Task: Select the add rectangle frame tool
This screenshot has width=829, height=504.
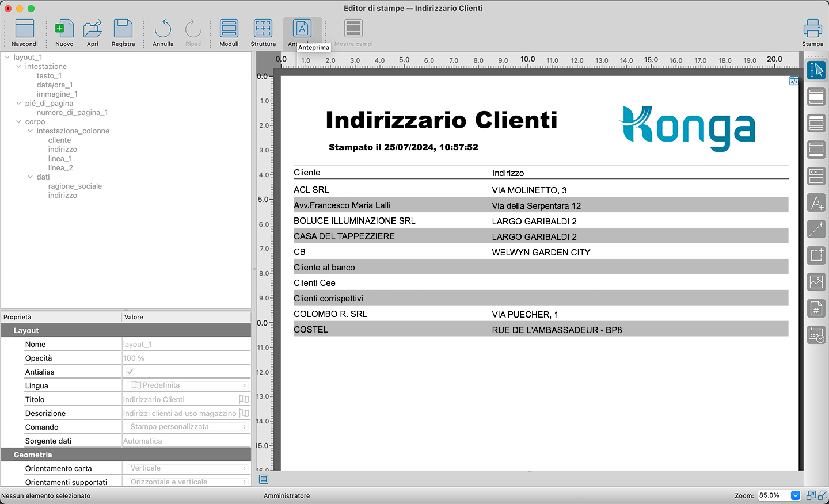Action: 816,255
